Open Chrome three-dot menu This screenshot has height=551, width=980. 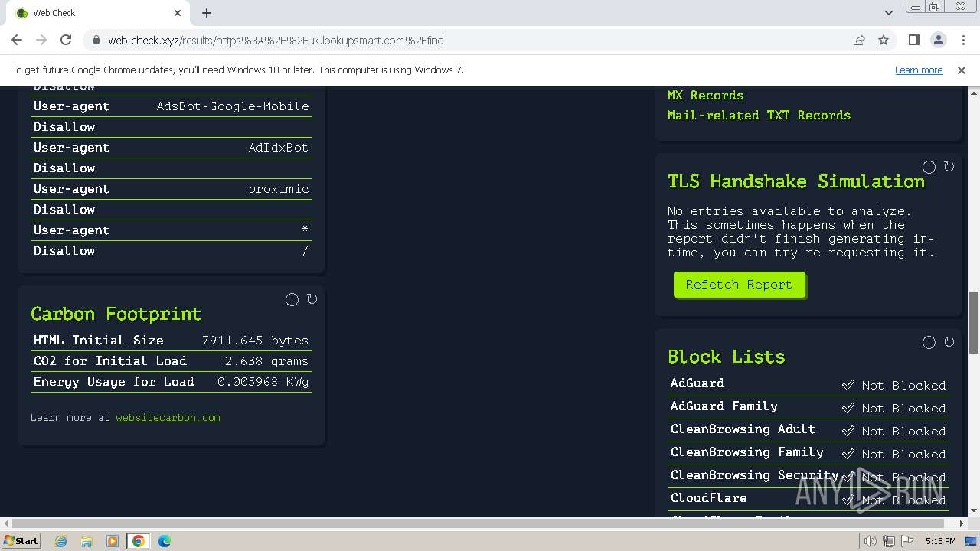[x=962, y=40]
